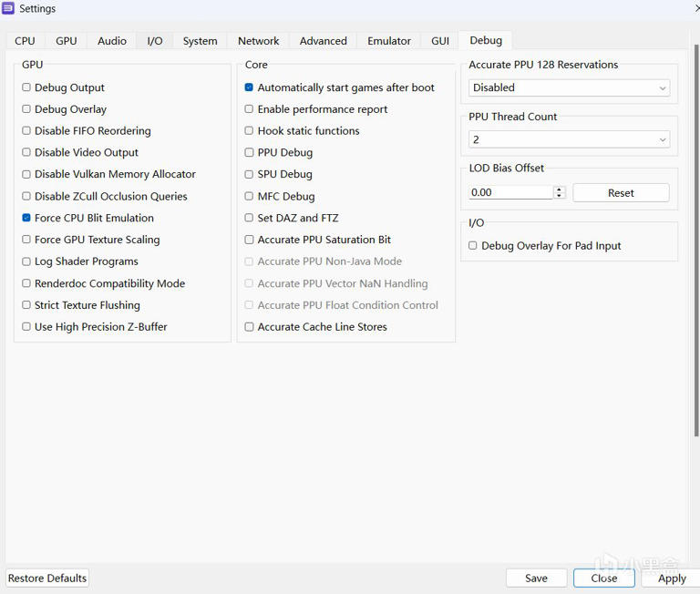Open Accurate PPU 128 Reservations dropdown
The height and width of the screenshot is (594, 700).
[569, 88]
